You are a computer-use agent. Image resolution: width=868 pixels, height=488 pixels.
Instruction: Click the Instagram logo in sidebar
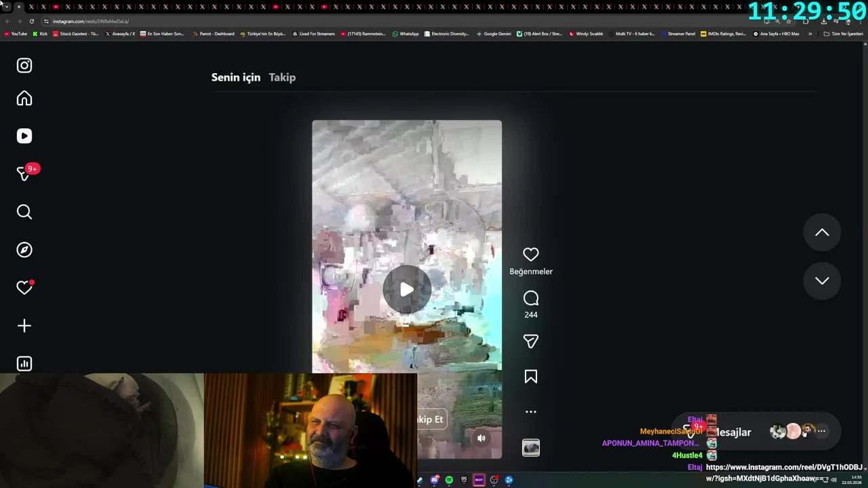click(24, 66)
